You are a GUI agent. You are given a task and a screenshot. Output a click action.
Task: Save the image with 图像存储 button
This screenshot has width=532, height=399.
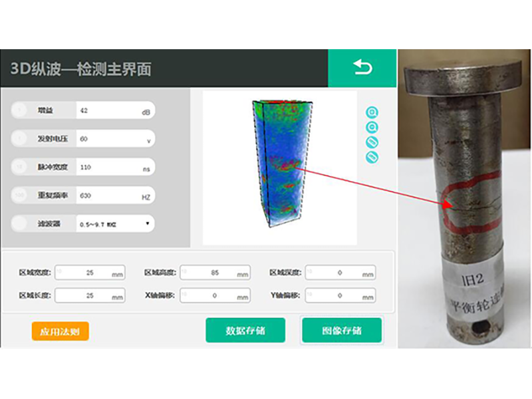tap(342, 331)
